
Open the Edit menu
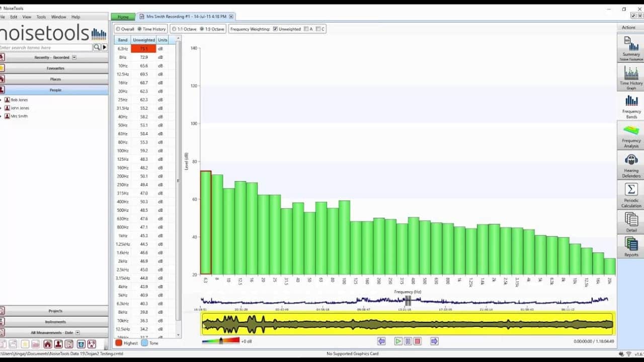(14, 17)
